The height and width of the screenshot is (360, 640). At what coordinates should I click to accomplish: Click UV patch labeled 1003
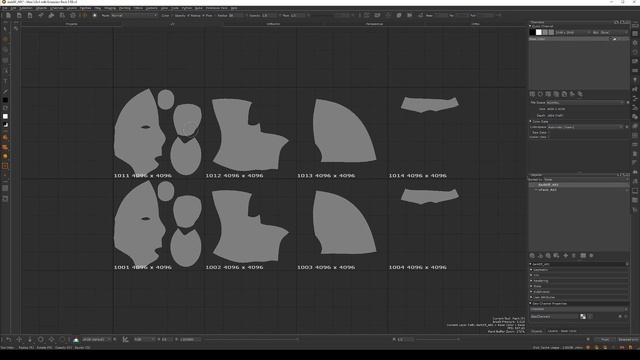click(x=344, y=222)
